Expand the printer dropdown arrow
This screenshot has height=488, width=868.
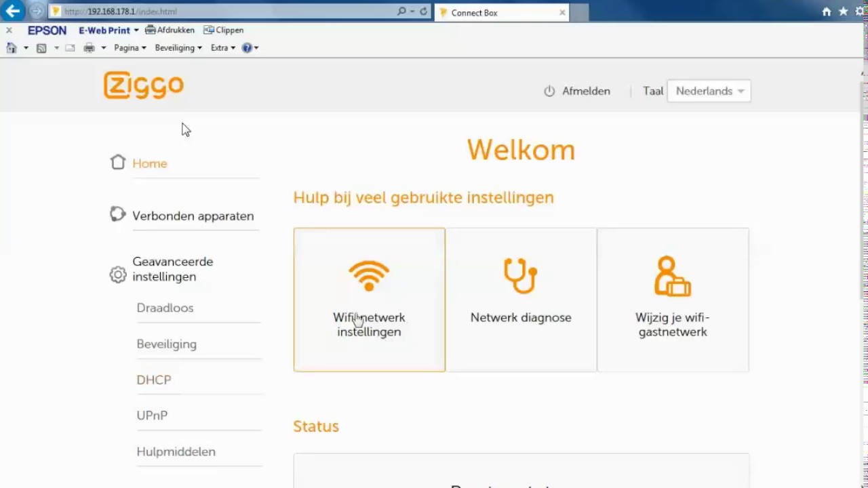(x=104, y=48)
